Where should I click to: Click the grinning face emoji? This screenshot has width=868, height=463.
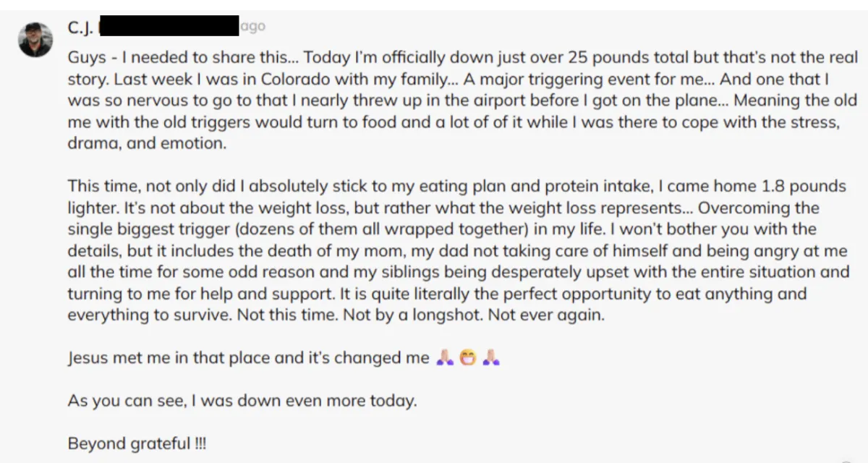[x=469, y=357]
